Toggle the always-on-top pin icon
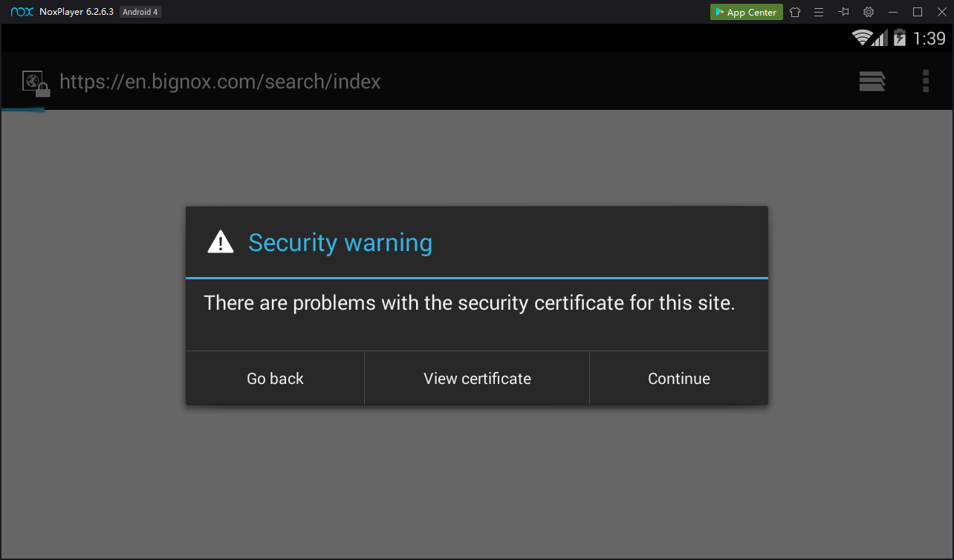The height and width of the screenshot is (560, 954). 843,12
